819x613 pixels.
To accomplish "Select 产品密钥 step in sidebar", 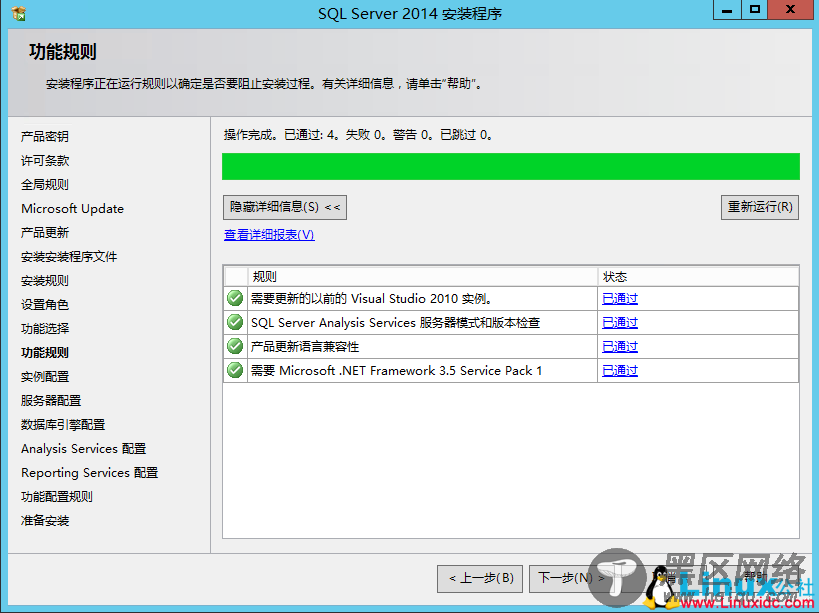I will point(45,136).
